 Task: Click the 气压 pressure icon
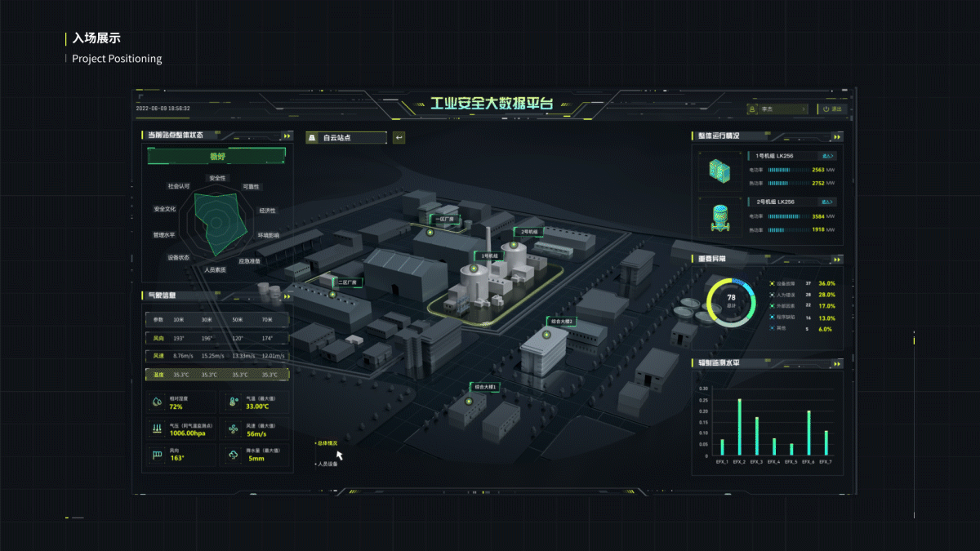point(157,429)
